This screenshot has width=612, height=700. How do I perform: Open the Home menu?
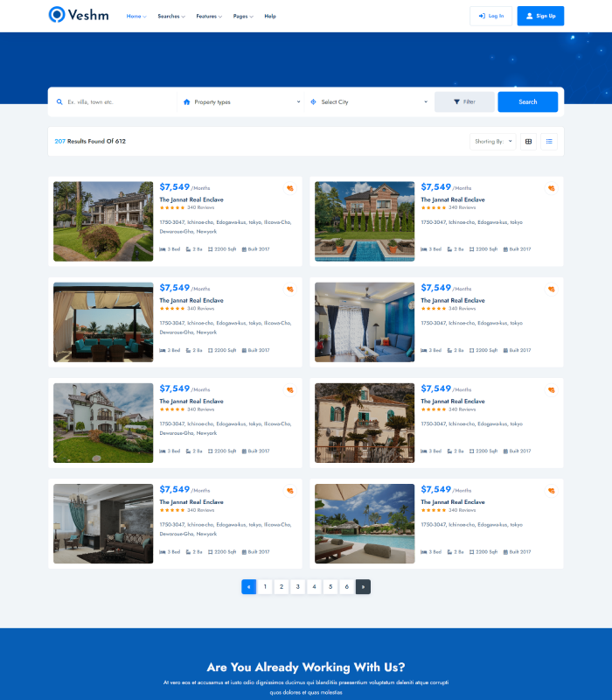136,16
